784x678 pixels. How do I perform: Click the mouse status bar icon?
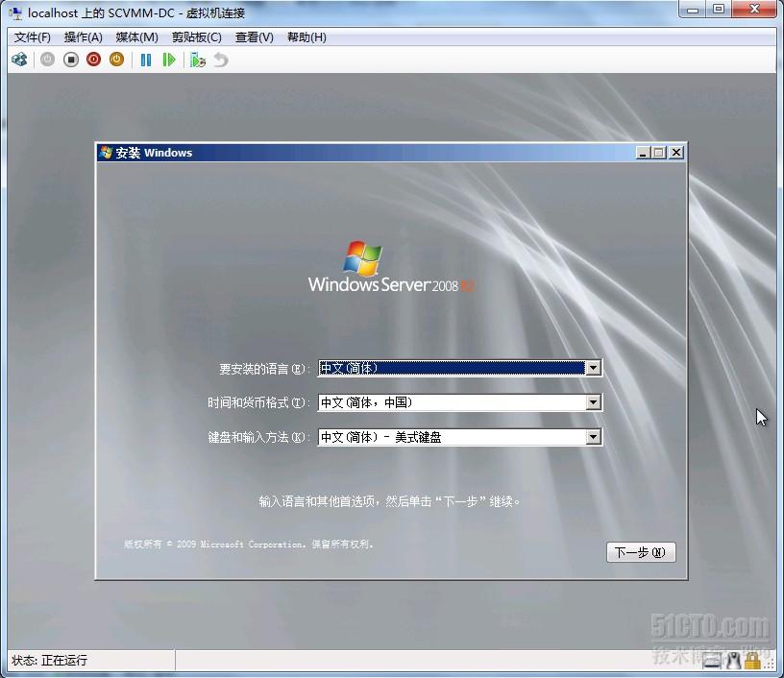[733, 661]
